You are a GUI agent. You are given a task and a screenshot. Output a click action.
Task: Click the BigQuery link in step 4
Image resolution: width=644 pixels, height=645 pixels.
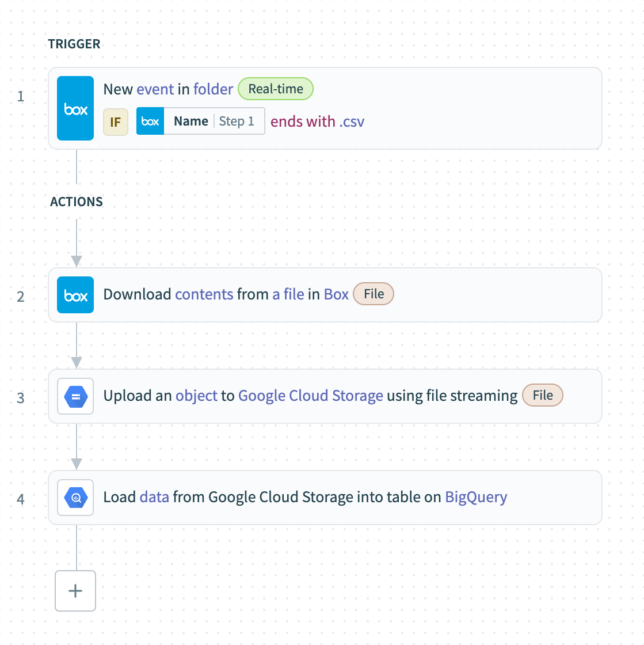(x=476, y=497)
